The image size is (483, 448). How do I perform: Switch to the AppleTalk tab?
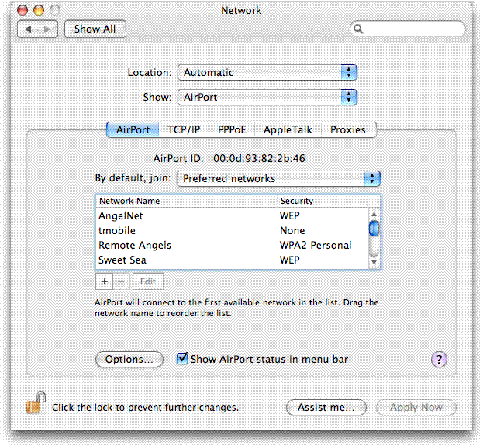coord(288,129)
